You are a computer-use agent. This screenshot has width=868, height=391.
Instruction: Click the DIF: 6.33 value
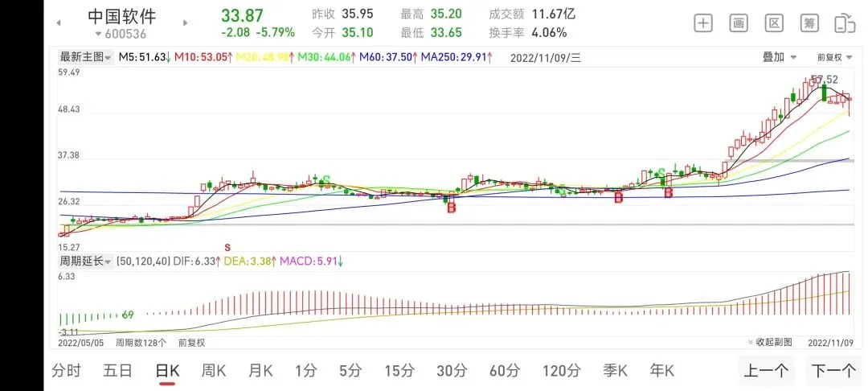point(197,261)
